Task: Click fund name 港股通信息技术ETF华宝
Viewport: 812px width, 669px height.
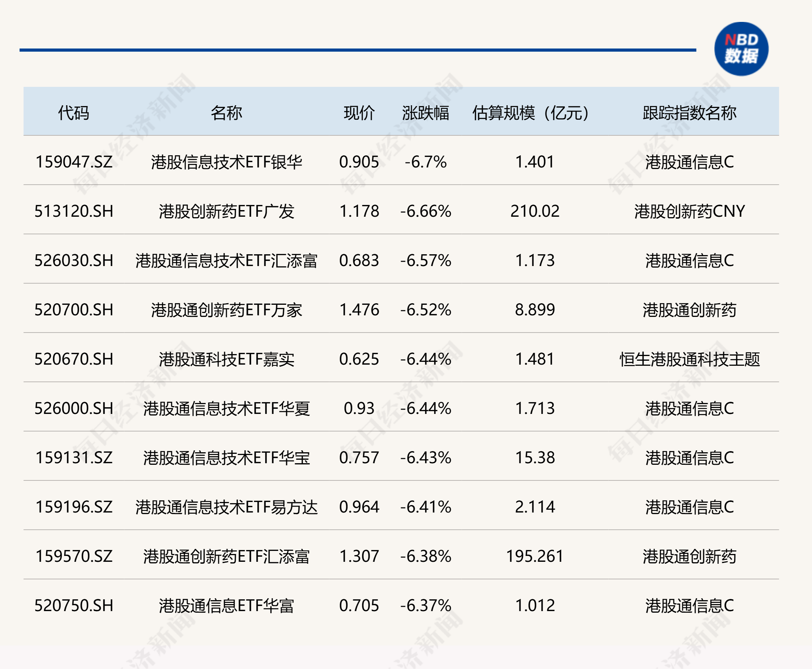Action: pyautogui.click(x=226, y=458)
